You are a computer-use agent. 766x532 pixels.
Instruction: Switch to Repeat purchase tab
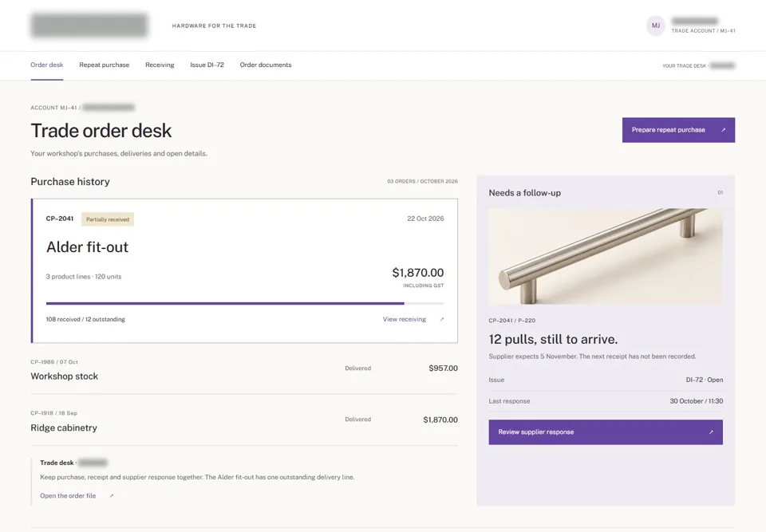pos(104,65)
